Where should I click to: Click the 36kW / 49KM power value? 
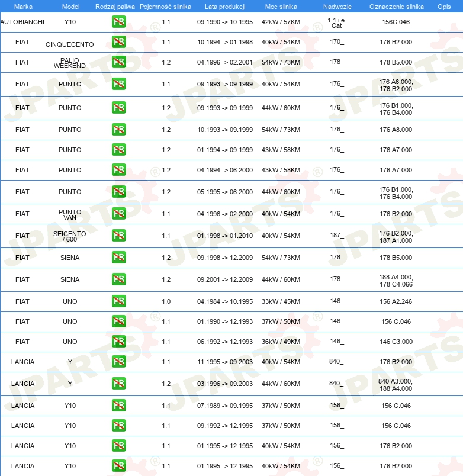281,342
